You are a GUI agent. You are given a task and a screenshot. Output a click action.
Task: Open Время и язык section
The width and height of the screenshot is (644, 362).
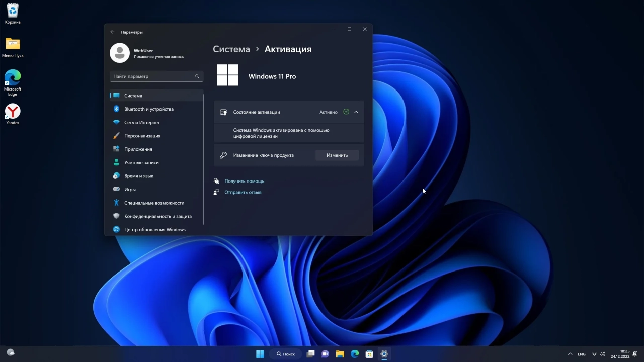click(156, 176)
